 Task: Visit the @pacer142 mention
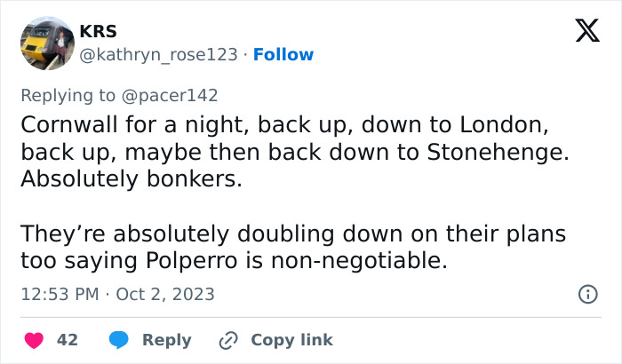pyautogui.click(x=168, y=95)
